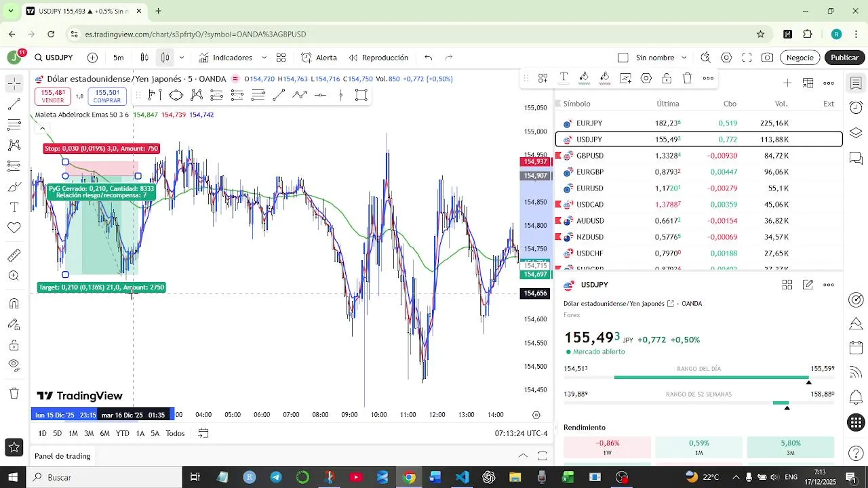
Task: Expand the Panel de trading chevron
Action: coord(523,456)
